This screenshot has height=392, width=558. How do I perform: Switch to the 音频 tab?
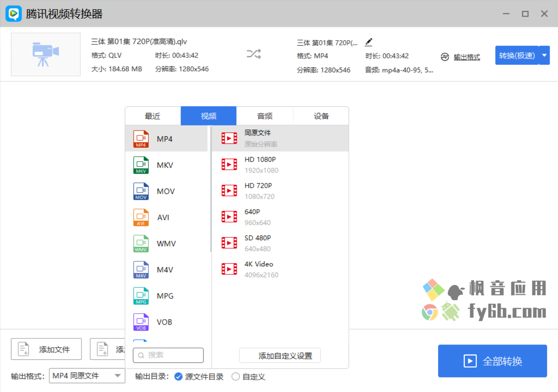coord(265,116)
